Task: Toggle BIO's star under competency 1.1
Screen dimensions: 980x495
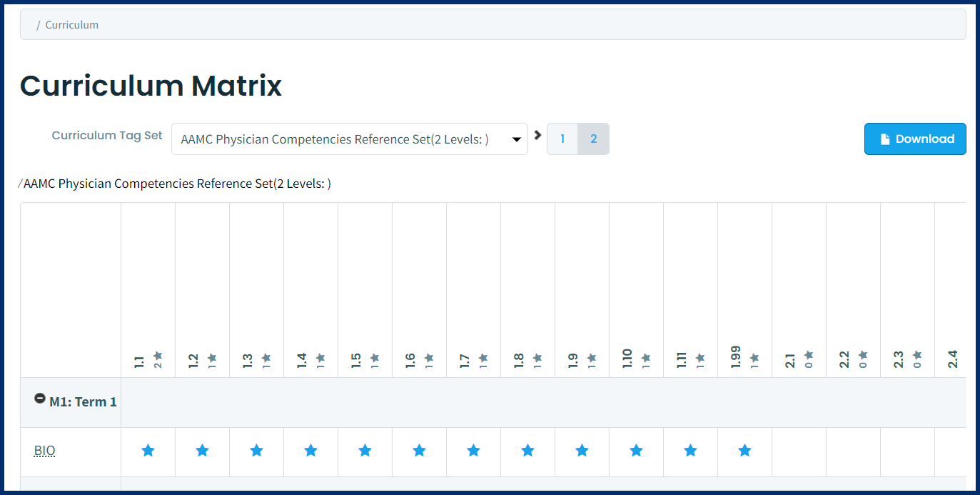Action: [x=148, y=451]
